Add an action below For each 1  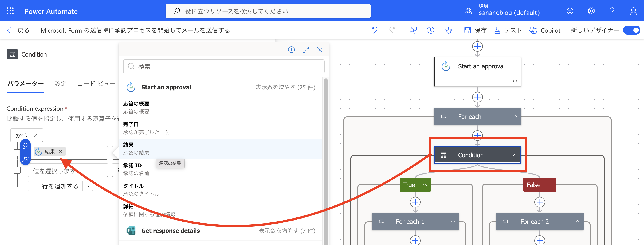click(x=415, y=240)
